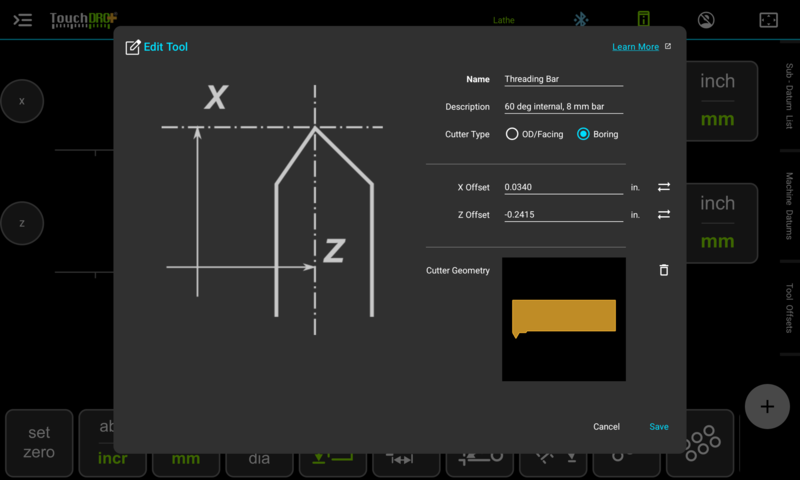
Task: Toggle X axis inch/mm units
Action: tap(720, 101)
